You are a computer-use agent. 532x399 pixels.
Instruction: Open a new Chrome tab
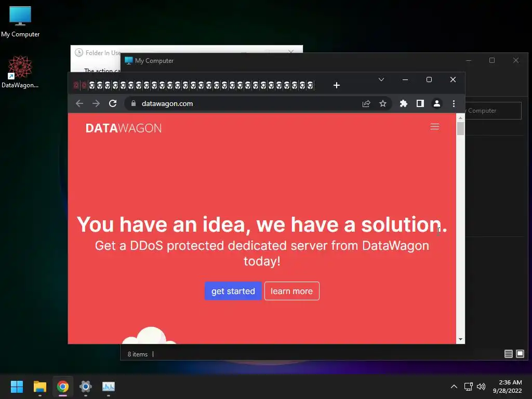point(337,85)
